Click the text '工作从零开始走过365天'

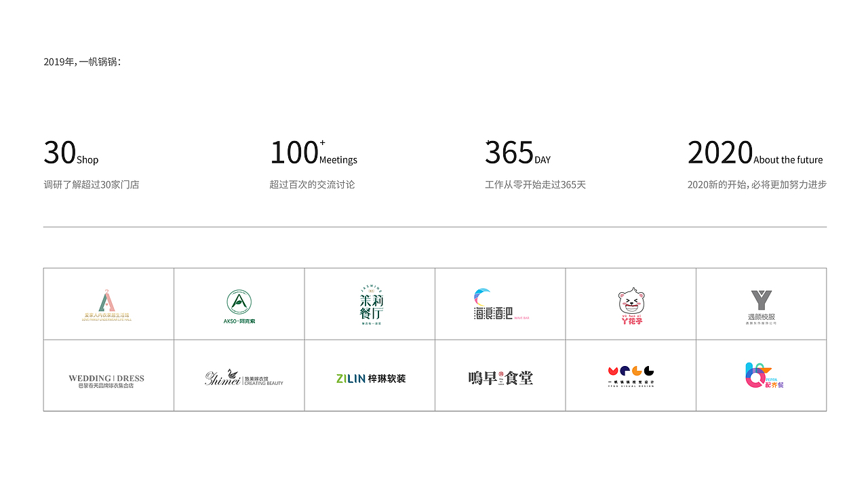coord(536,184)
